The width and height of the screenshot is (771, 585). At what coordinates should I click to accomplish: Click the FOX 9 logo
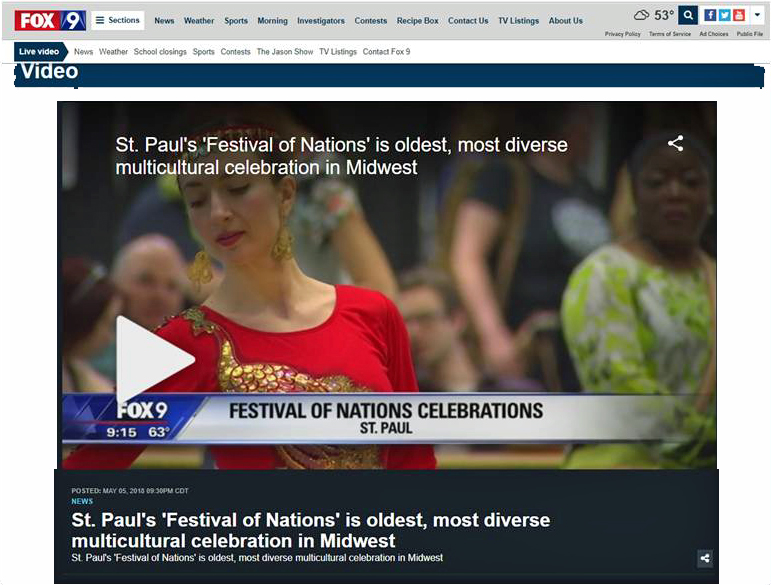[x=50, y=21]
